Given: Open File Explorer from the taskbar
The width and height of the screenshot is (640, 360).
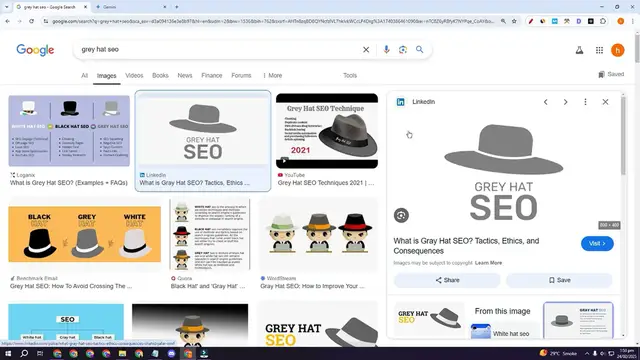Looking at the screenshot, I should click(122, 353).
